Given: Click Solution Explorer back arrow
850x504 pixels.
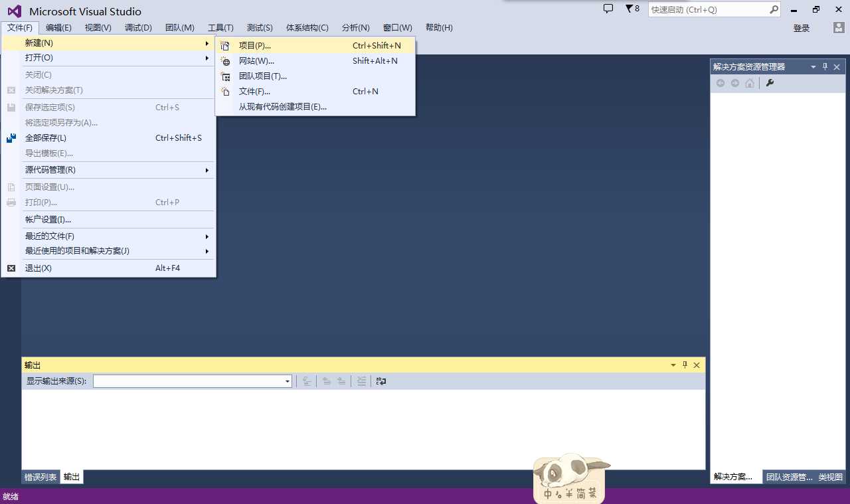Looking at the screenshot, I should (721, 83).
